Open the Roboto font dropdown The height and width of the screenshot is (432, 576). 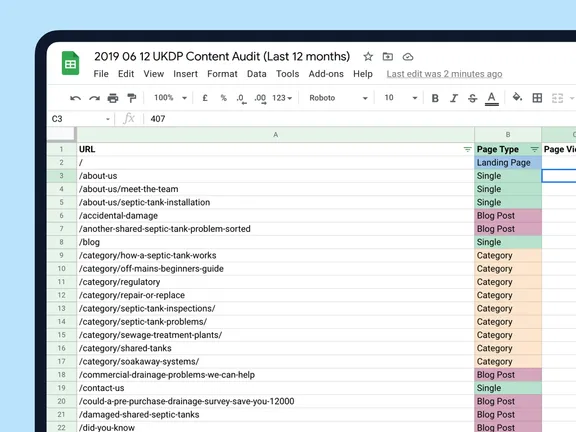coord(338,98)
